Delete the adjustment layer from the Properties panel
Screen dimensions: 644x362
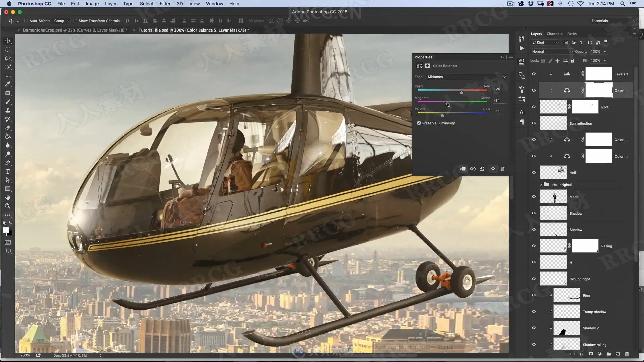pyautogui.click(x=502, y=169)
